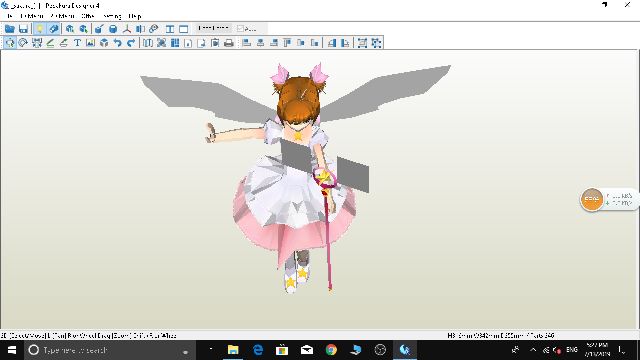Click the mirror/flip icon in top toolbar
This screenshot has height=360, width=640.
140,29
